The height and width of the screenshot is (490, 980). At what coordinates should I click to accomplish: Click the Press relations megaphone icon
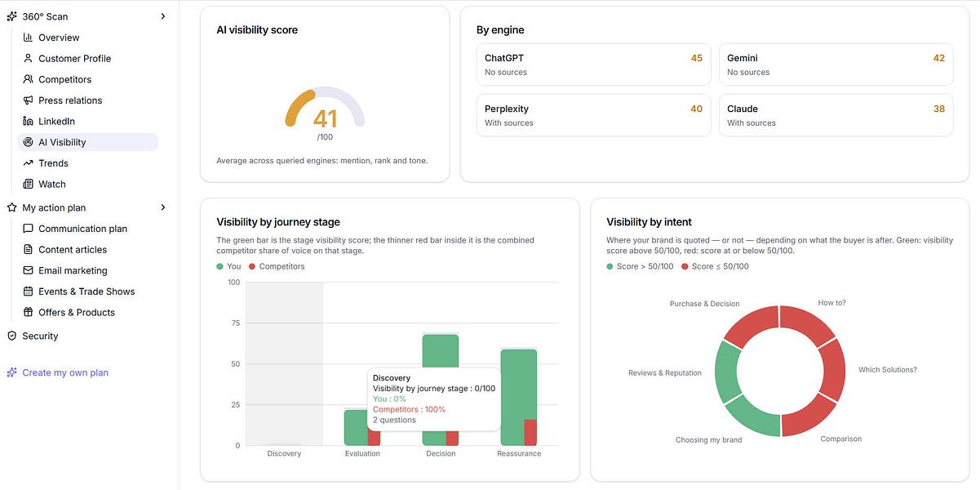[28, 100]
